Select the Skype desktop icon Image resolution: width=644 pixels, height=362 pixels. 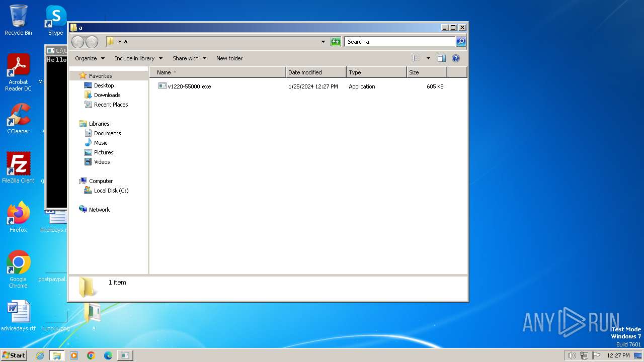point(55,20)
